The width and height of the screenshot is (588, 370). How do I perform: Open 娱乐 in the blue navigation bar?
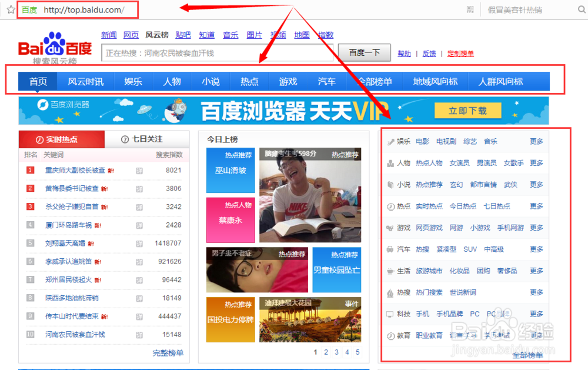[x=133, y=81]
